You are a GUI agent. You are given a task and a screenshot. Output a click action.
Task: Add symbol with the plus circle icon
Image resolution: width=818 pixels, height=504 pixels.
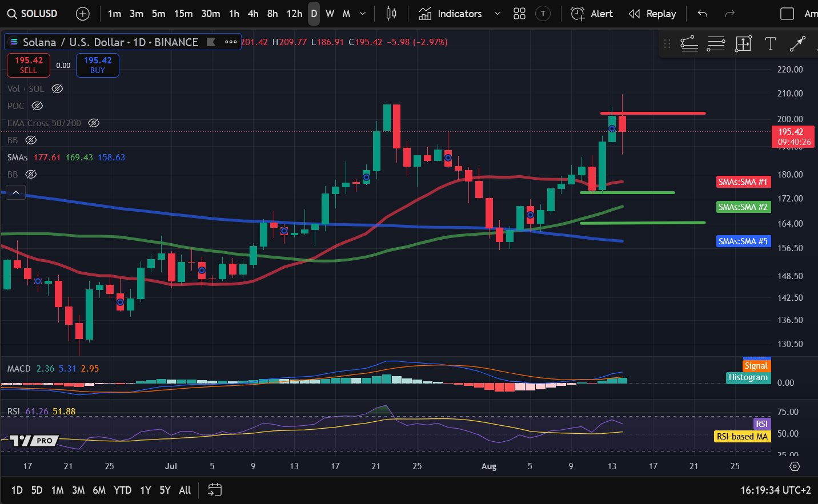(83, 14)
